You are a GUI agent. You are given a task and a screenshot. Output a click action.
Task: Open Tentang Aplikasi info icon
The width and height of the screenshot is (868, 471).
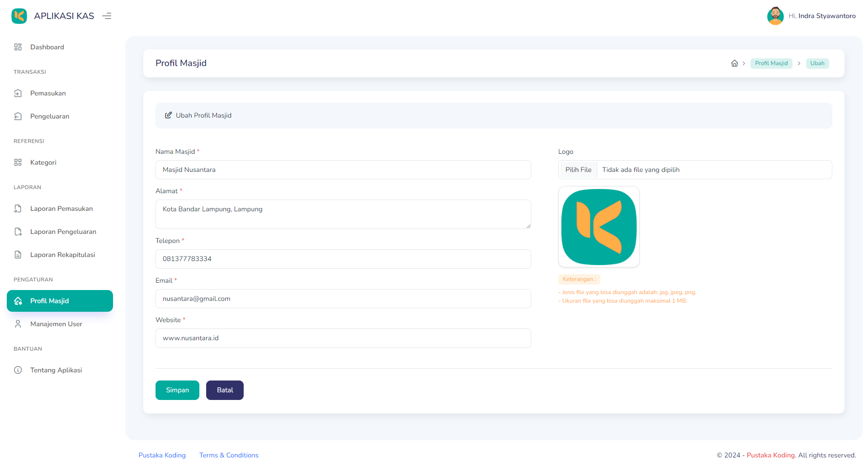18,370
